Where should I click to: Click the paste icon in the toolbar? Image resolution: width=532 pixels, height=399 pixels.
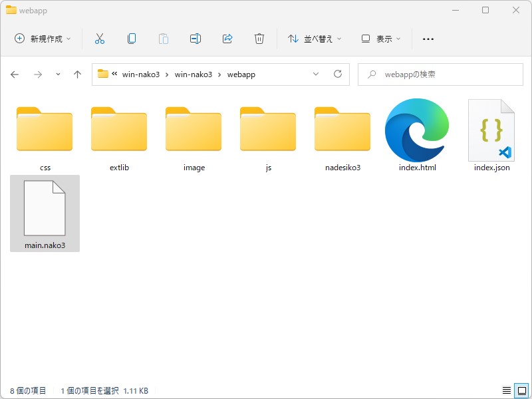tap(164, 39)
